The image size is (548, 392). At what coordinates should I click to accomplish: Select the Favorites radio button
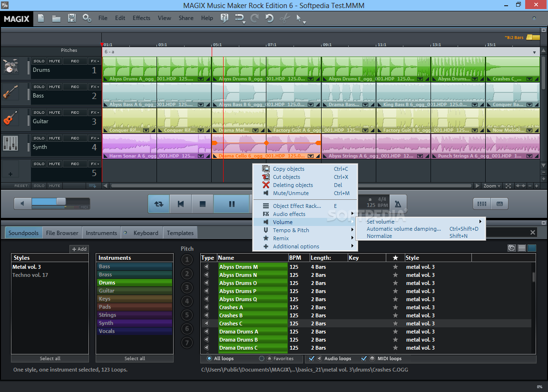[262, 358]
